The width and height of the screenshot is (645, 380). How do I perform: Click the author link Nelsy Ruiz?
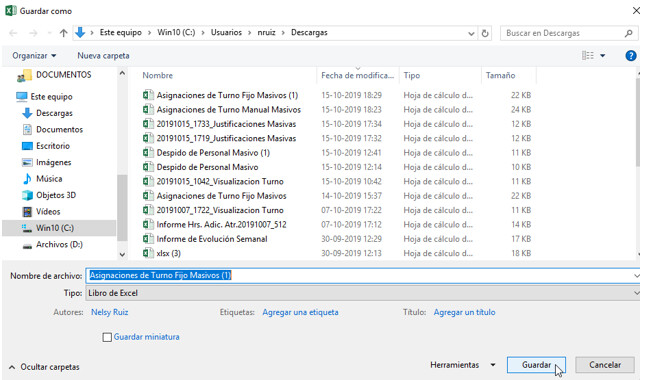pyautogui.click(x=109, y=313)
